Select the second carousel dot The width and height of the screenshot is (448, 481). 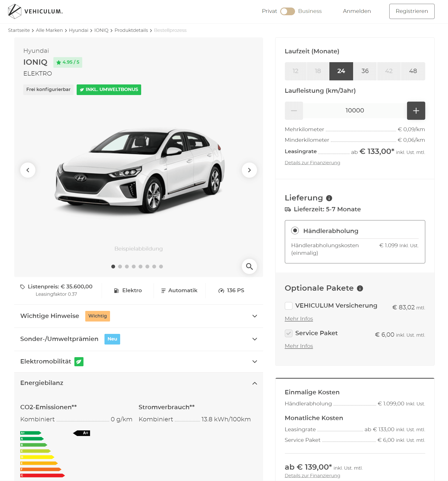pos(120,266)
